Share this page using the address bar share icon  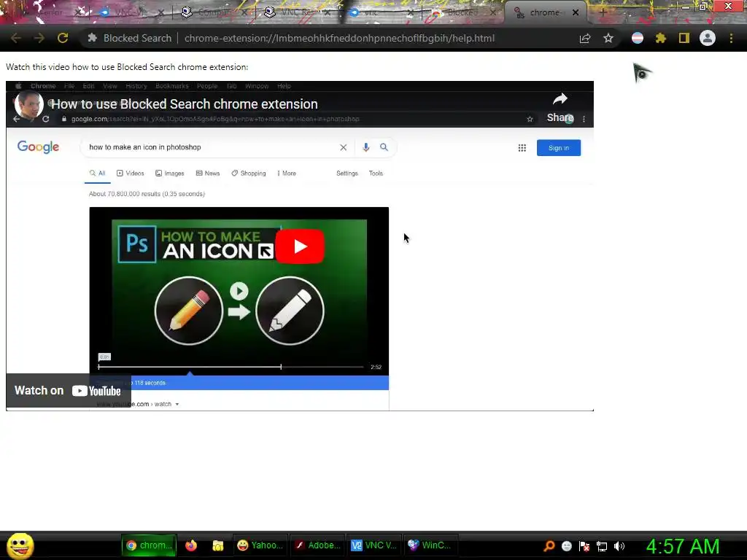[x=585, y=38]
